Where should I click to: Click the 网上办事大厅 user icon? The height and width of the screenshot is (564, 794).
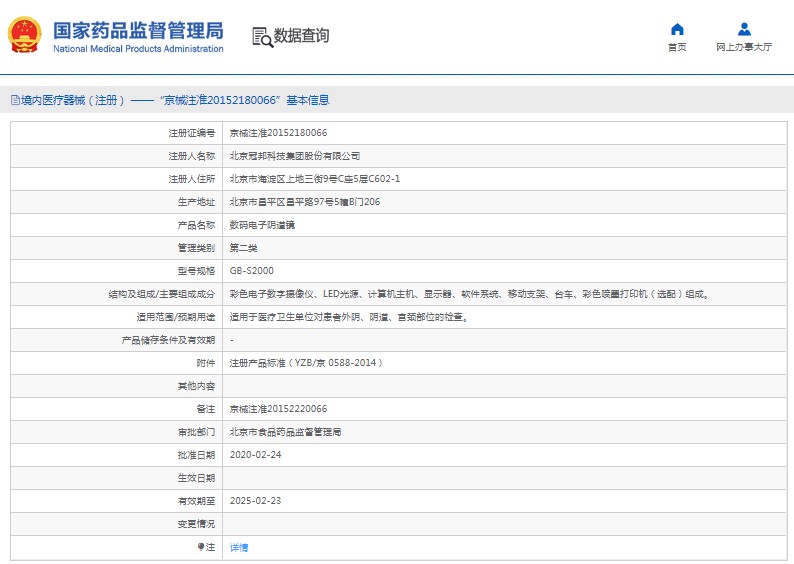[x=743, y=29]
